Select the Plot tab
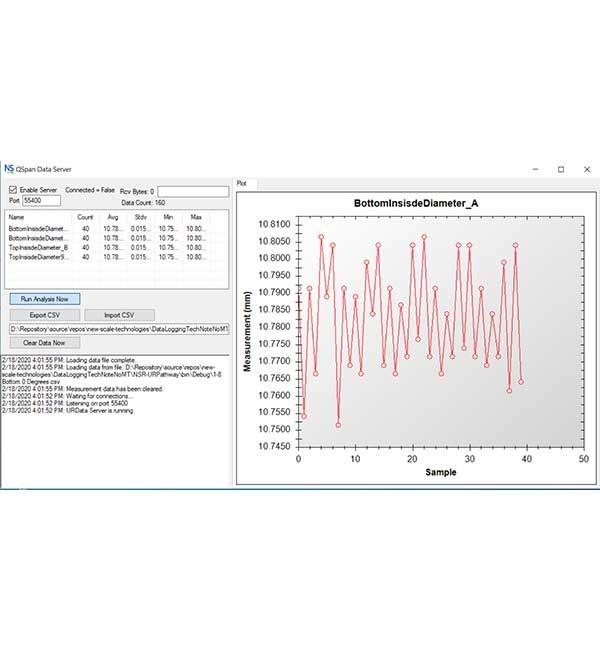Viewport: 600px width, 650px height. (x=241, y=184)
